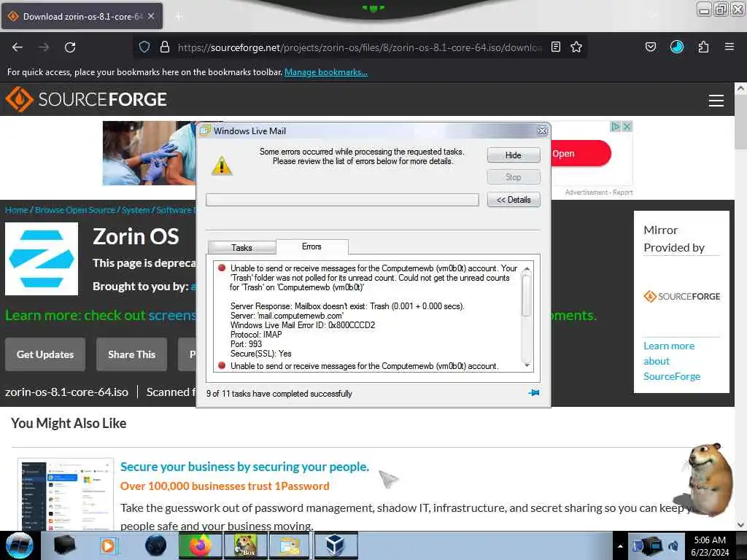
Task: Click the Get Updates button
Action: (45, 354)
